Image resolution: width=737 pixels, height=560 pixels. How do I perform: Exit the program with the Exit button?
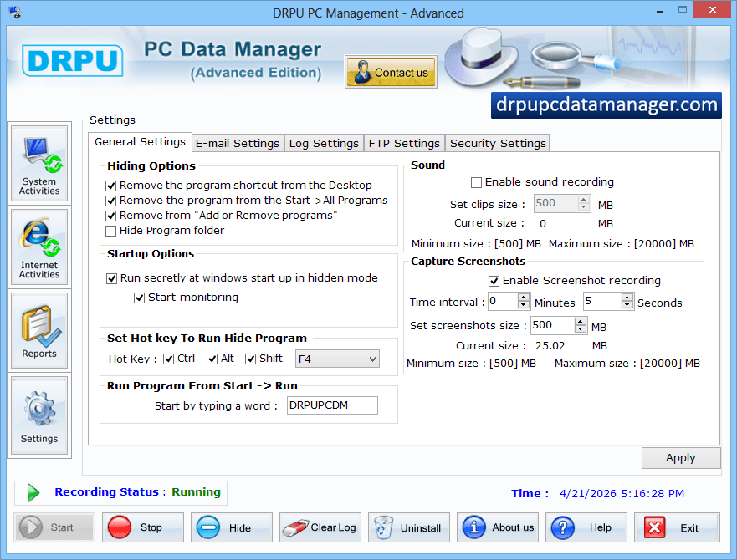coord(677,527)
